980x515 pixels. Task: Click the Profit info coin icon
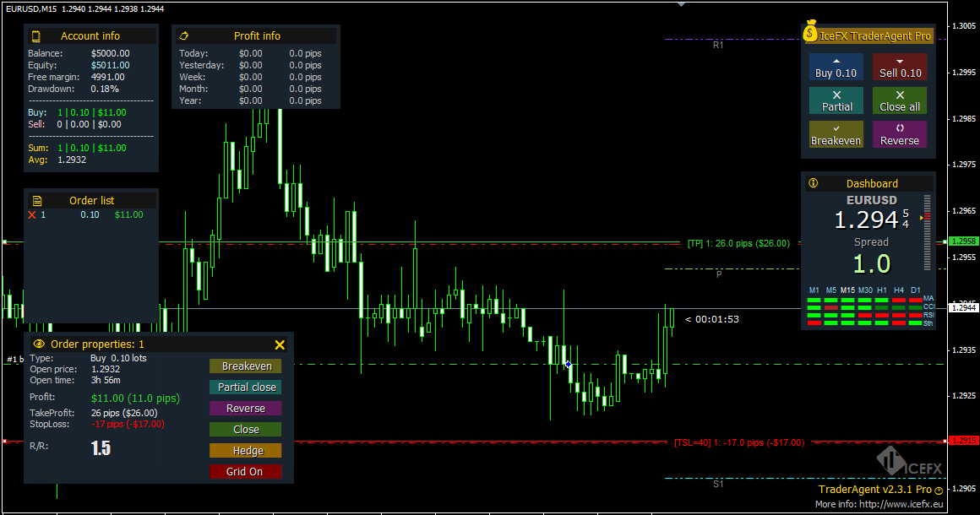pyautogui.click(x=184, y=35)
